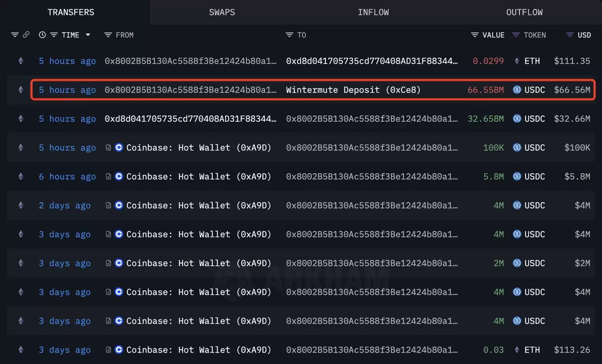
Task: Click the contract document icon in the $113.26 row
Action: coord(108,350)
